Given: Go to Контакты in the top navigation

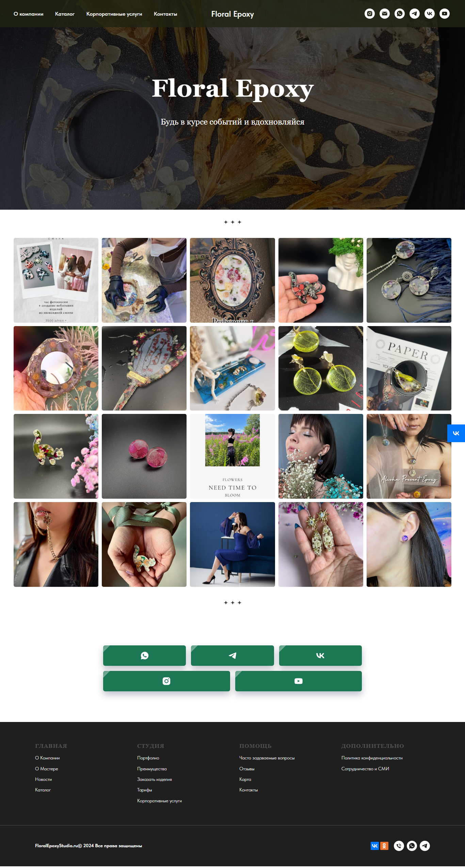Looking at the screenshot, I should tap(165, 14).
